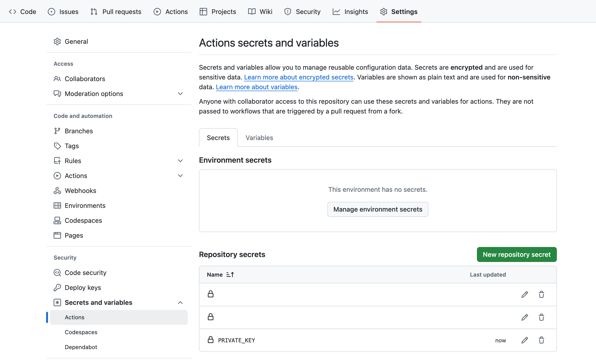596x364 pixels.
Task: Collapse the Secrets and variables section
Action: click(180, 302)
